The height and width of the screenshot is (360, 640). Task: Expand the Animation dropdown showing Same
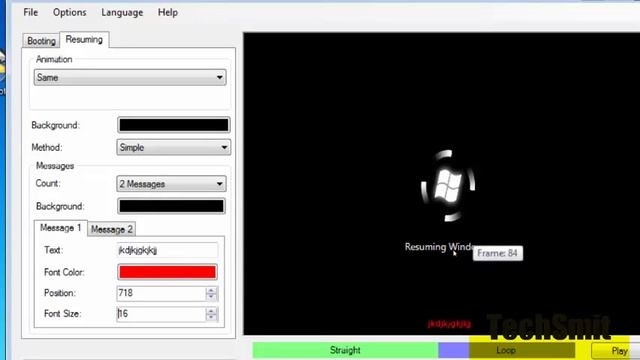tap(130, 77)
